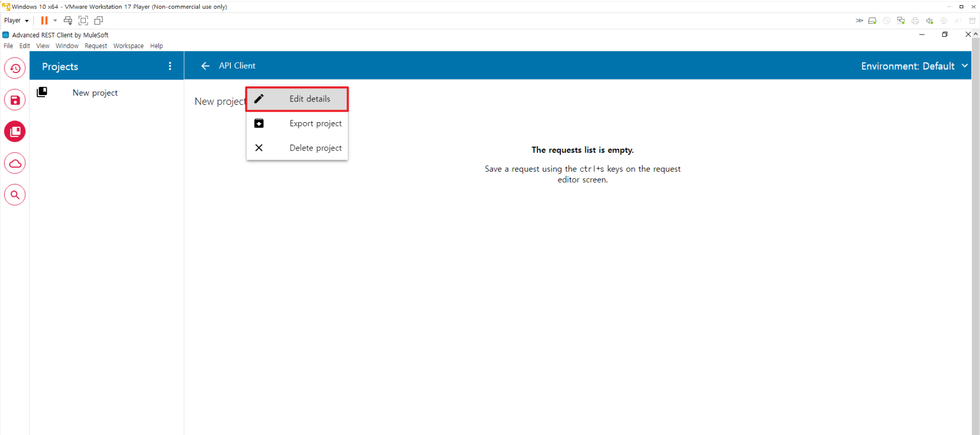The height and width of the screenshot is (435, 980).
Task: Choose Export project from the context menu
Action: [297, 123]
